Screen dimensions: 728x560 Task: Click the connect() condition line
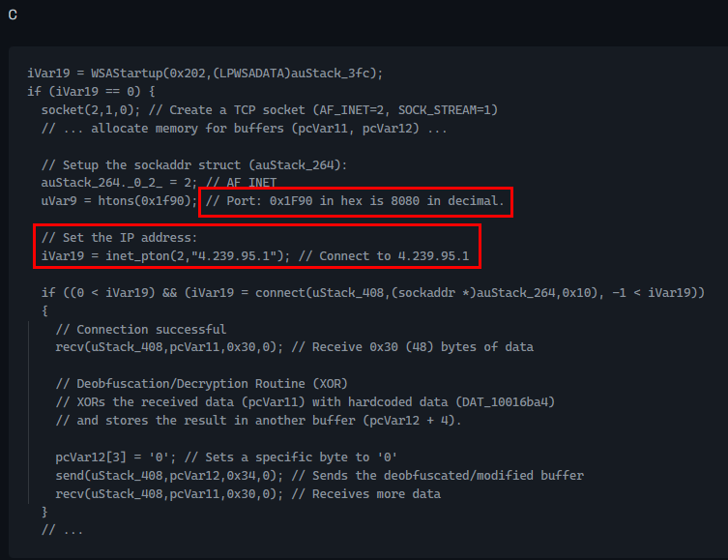pos(372,292)
